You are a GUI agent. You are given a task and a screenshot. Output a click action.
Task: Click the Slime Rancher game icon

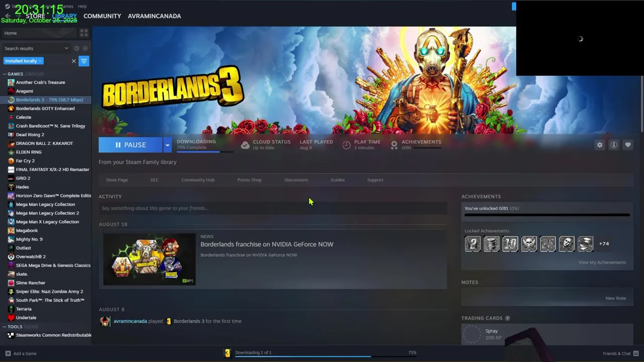[x=11, y=283]
